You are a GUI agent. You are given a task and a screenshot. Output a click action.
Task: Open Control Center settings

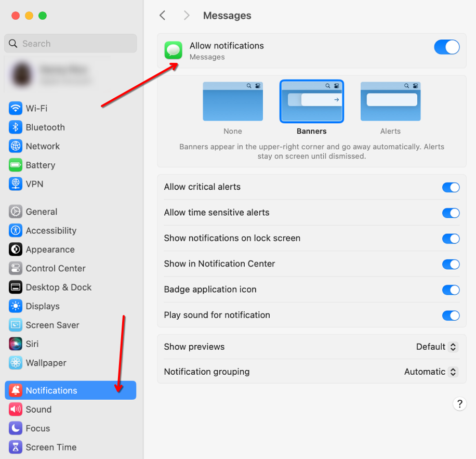click(53, 268)
